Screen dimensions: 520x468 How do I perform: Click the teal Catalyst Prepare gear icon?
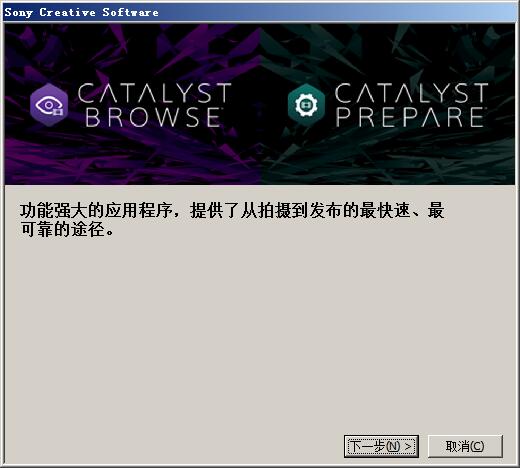pos(306,105)
